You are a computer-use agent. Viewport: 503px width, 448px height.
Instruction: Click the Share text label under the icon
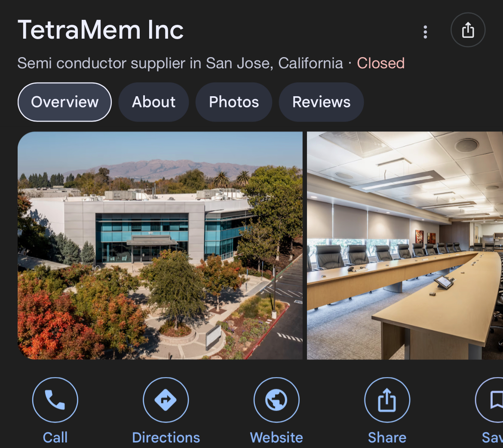[x=387, y=437]
